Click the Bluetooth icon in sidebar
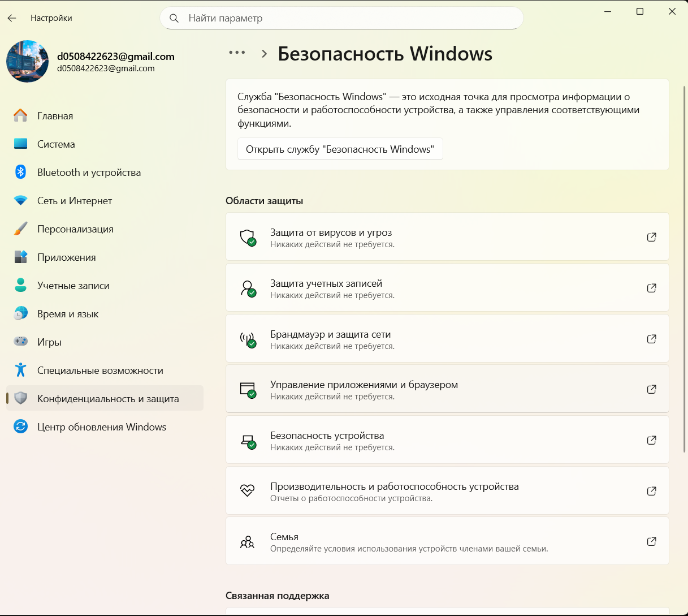The image size is (688, 616). [x=20, y=172]
